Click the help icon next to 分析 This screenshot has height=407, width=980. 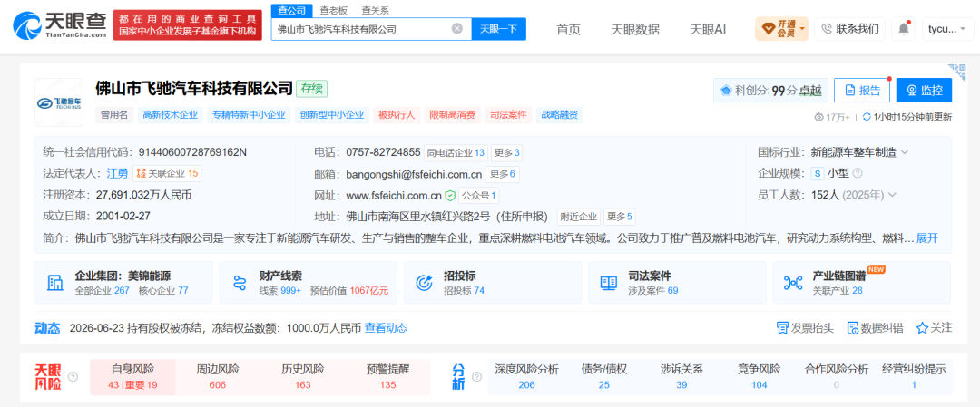pyautogui.click(x=477, y=377)
